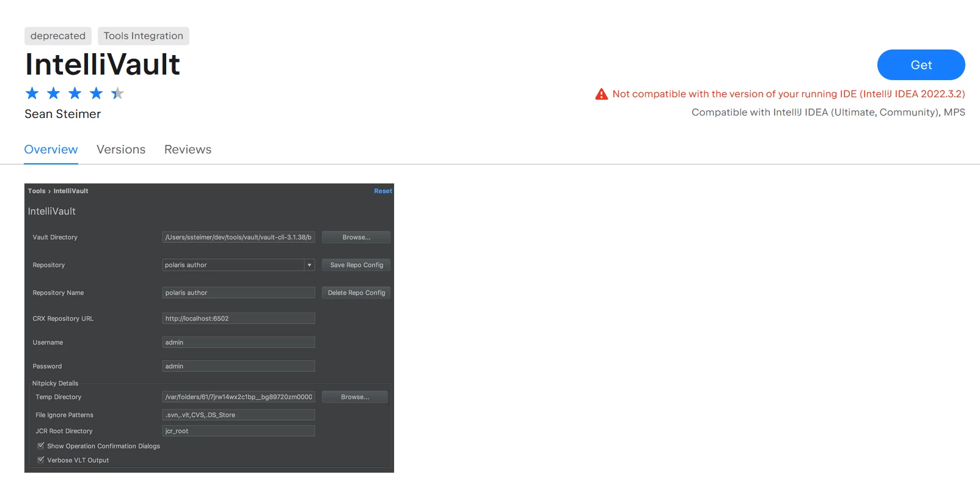The height and width of the screenshot is (480, 980).
Task: Click the IntelliVault plugin title
Action: coord(103,65)
